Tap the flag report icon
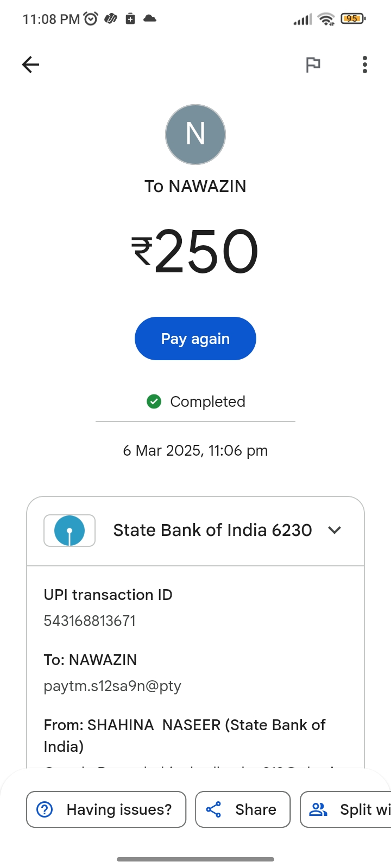The width and height of the screenshot is (391, 868). pos(313,65)
